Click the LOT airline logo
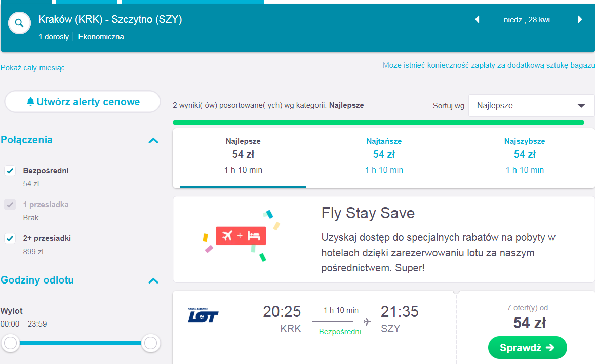The height and width of the screenshot is (364, 595). pos(203,315)
